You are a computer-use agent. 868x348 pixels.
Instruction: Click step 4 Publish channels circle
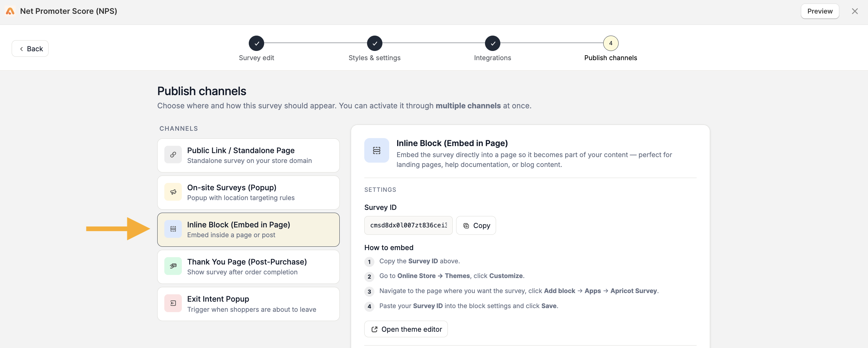coord(610,43)
